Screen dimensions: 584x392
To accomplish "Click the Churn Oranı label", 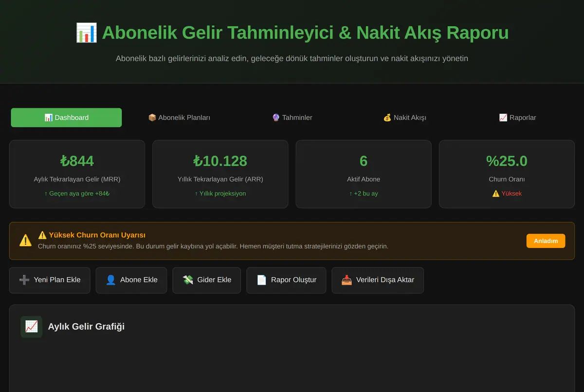I will click(x=507, y=179).
